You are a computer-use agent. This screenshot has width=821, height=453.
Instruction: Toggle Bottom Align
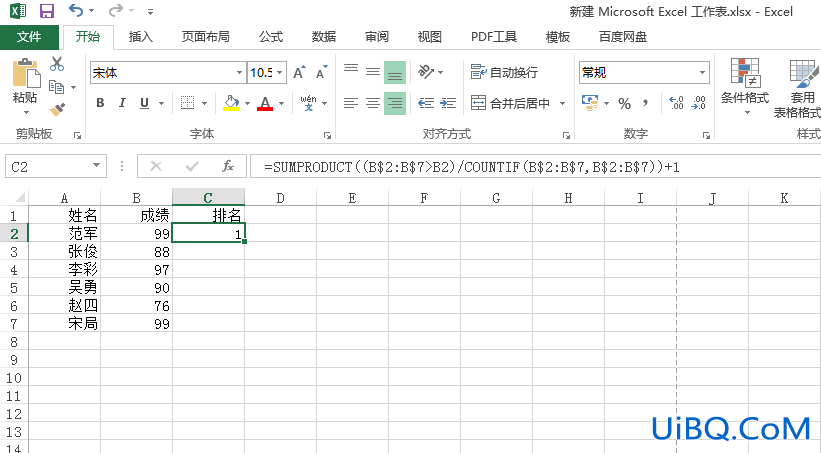(x=395, y=72)
